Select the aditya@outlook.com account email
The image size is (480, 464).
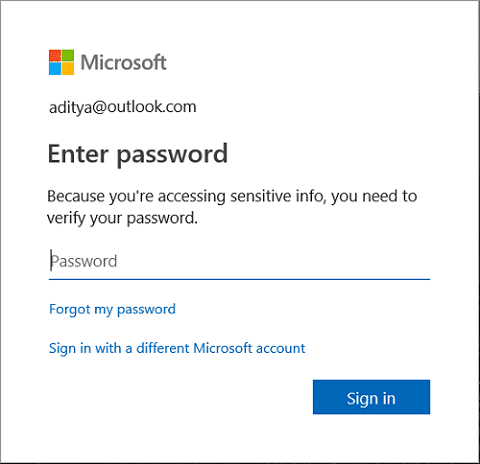point(123,107)
